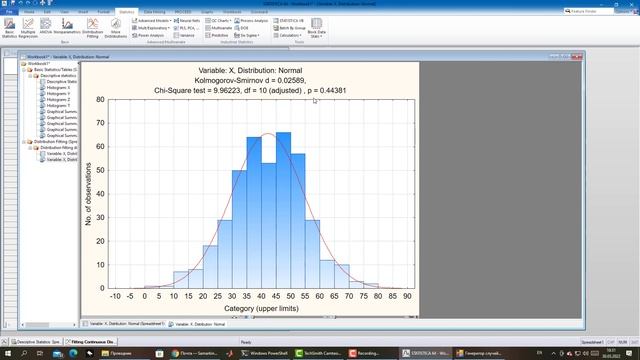Select Descriptive Statistics spreadsheet tree item
The image size is (640, 360).
click(61, 82)
